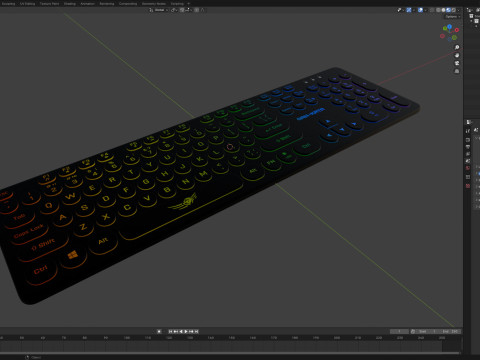This screenshot has height=360, width=480.
Task: Expand the snapping options dropdown
Action: click(188, 10)
